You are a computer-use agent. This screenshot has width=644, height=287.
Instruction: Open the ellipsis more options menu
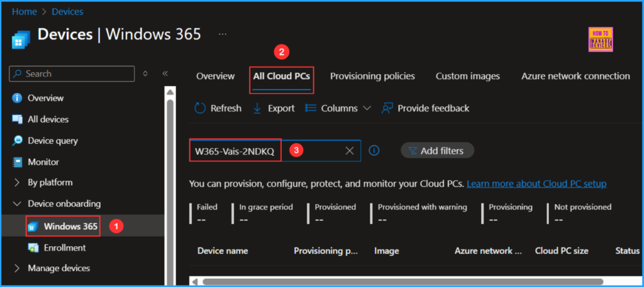click(x=223, y=35)
